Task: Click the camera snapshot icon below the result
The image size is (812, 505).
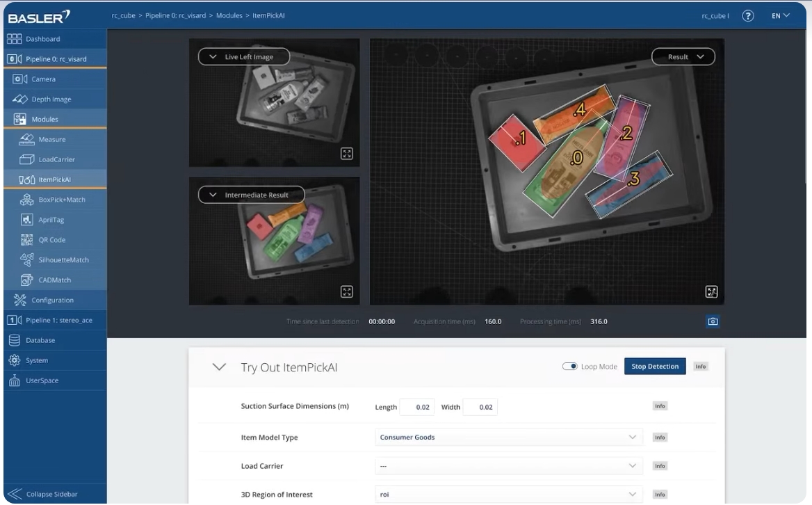Action: point(712,321)
